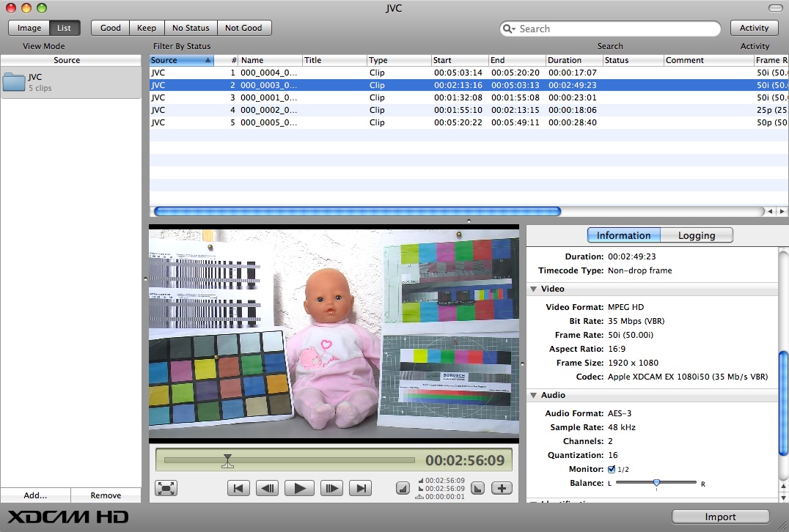Toggle full screen preview icon

tap(166, 488)
